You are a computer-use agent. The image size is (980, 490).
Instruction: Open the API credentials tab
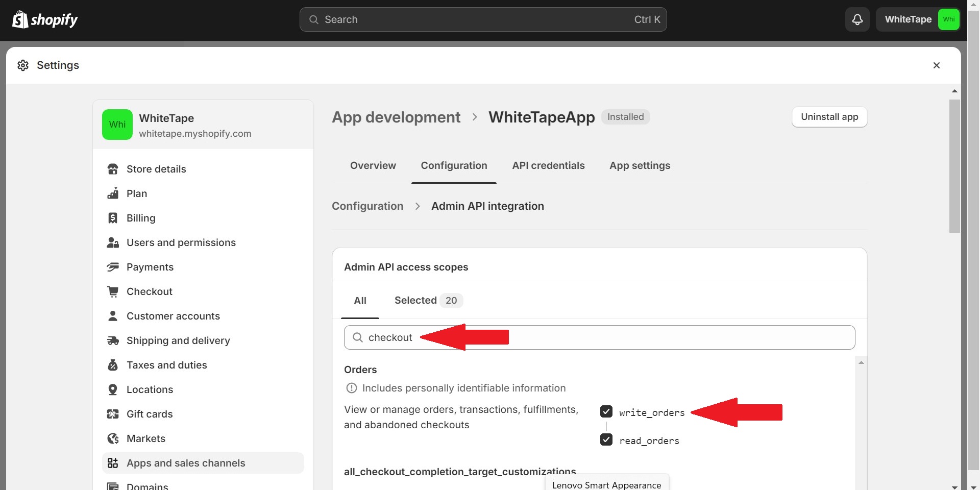coord(548,165)
